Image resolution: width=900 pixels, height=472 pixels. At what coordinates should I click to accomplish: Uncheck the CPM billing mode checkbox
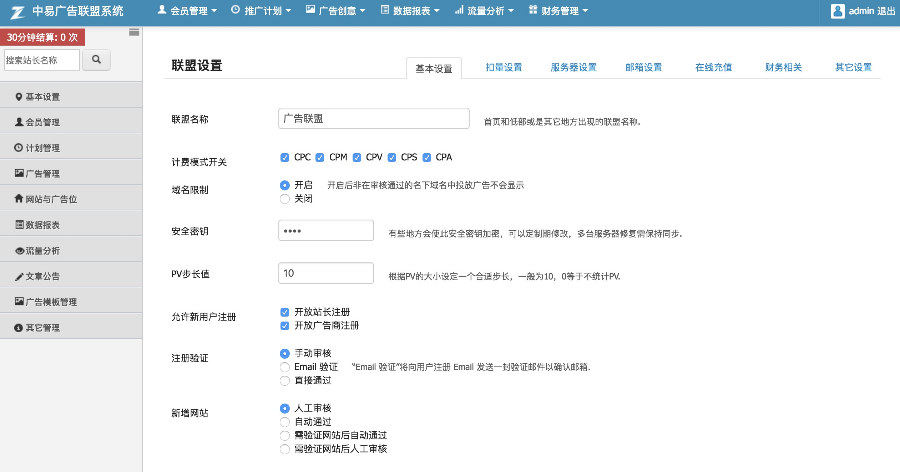(x=320, y=157)
